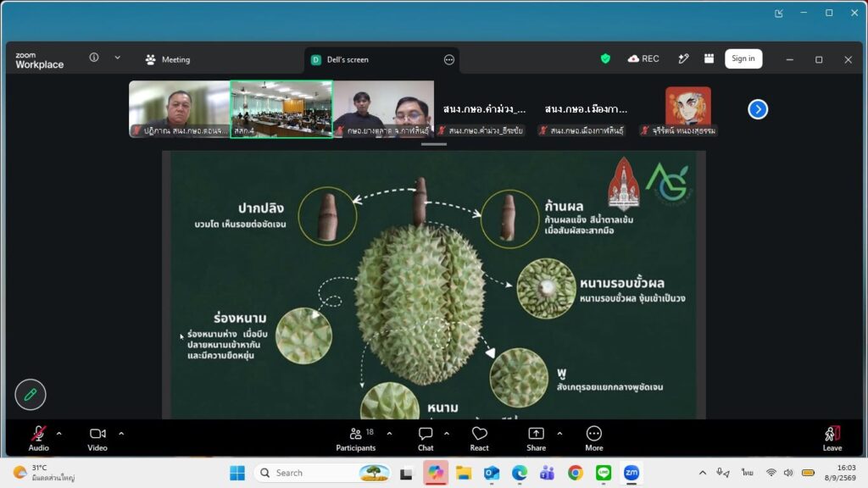The image size is (868, 488).
Task: Expand the dropdown arrow beside meeting info
Action: coord(117,58)
